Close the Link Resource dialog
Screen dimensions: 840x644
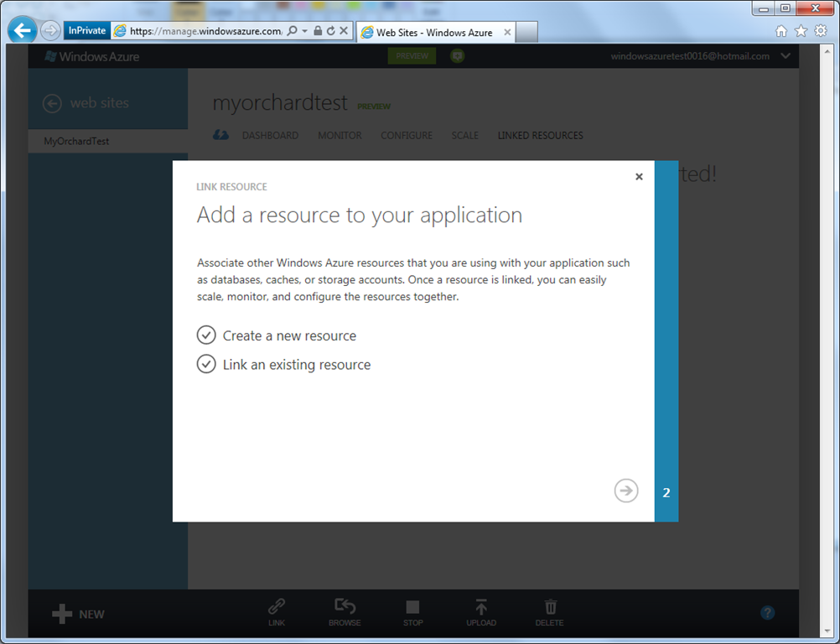639,177
